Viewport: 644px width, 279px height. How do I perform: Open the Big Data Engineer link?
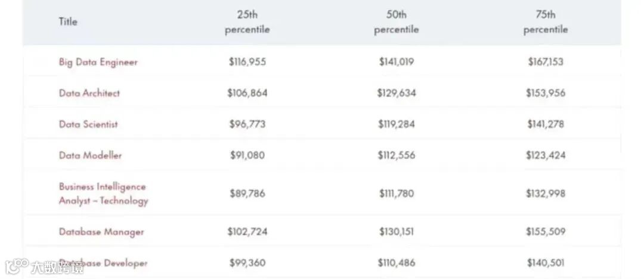click(98, 62)
